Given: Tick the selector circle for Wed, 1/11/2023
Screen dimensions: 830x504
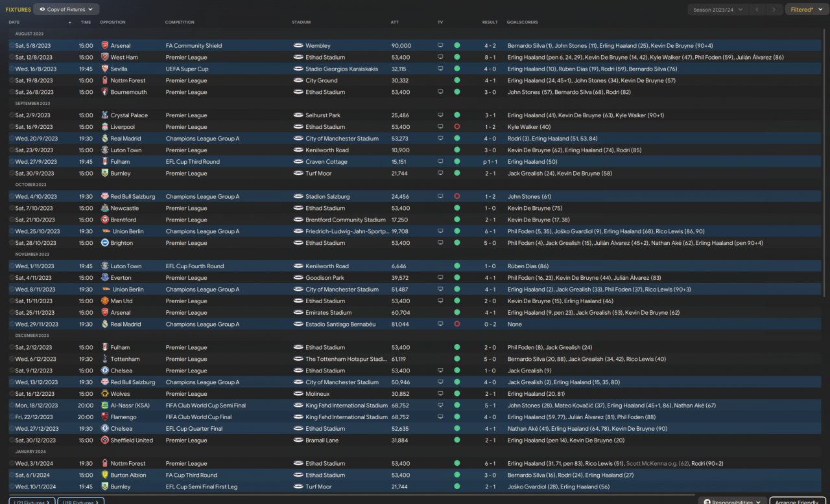Looking at the screenshot, I should point(12,266).
